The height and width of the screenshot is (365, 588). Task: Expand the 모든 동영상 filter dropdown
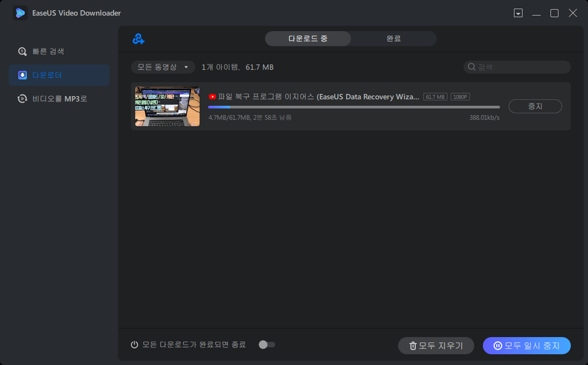(x=163, y=67)
